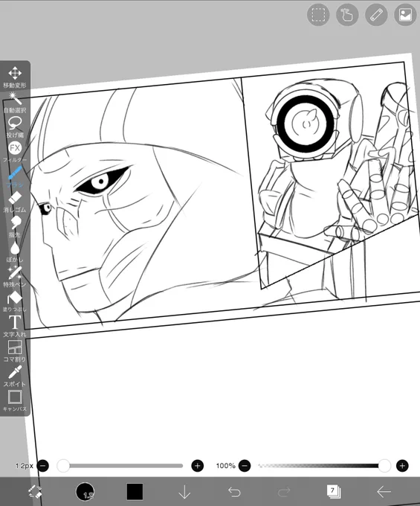
Task: Open brush settings via round brush preview
Action: (x=85, y=492)
